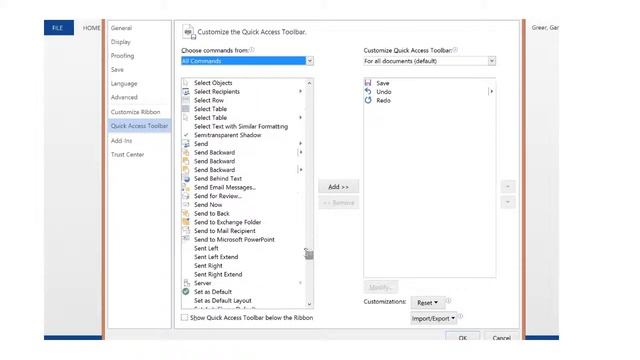The image size is (640, 360).
Task: Expand the Server command submenu arrow
Action: pyautogui.click(x=300, y=283)
